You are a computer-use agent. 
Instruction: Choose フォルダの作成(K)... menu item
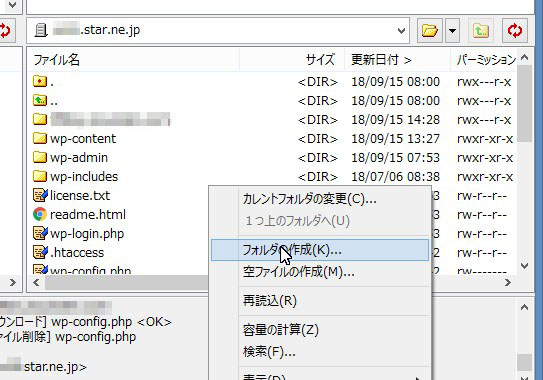tap(320, 250)
